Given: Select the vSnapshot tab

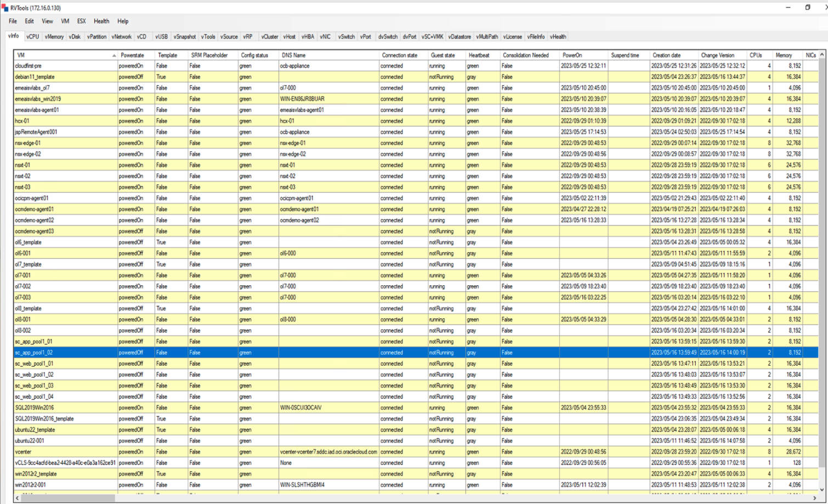Looking at the screenshot, I should (x=184, y=37).
